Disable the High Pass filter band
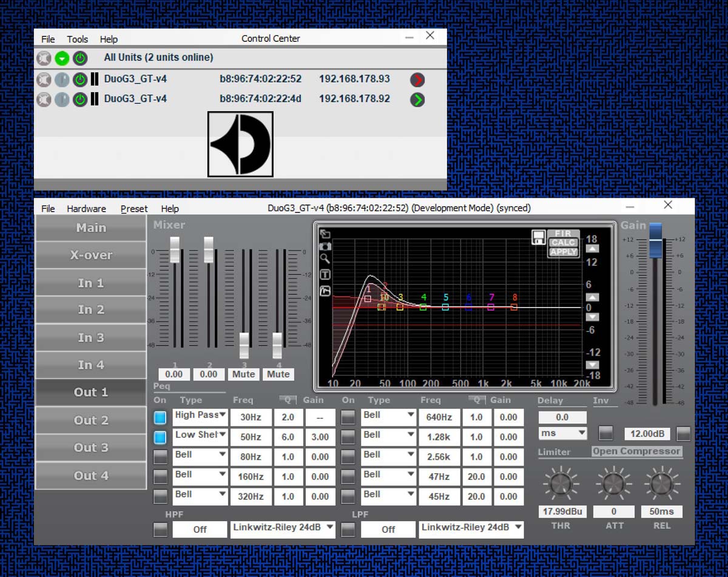Viewport: 728px width, 577px height. pyautogui.click(x=160, y=417)
